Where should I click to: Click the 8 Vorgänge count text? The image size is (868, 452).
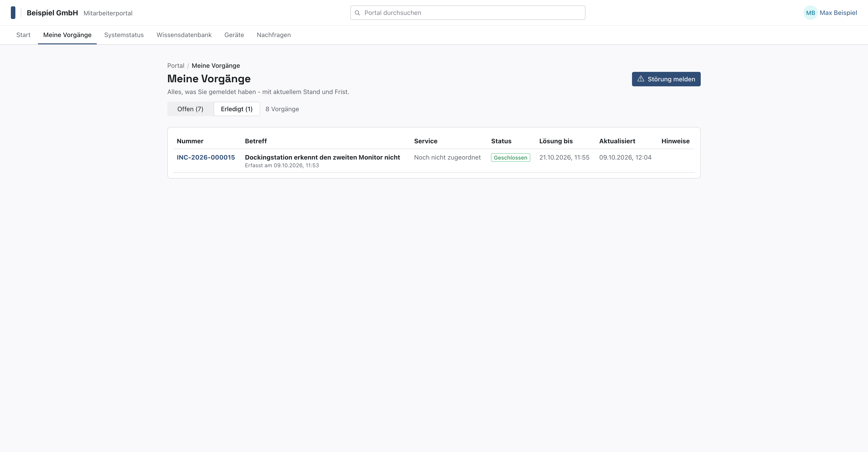tap(282, 109)
